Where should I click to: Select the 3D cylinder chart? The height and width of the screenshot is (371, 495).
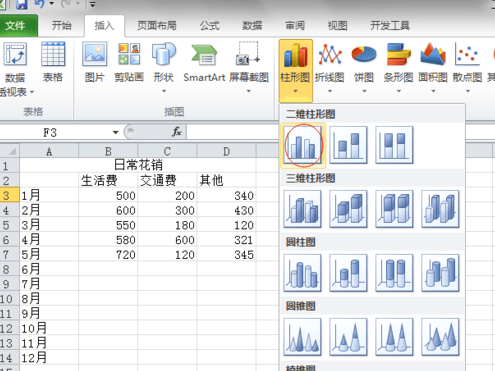(x=440, y=273)
